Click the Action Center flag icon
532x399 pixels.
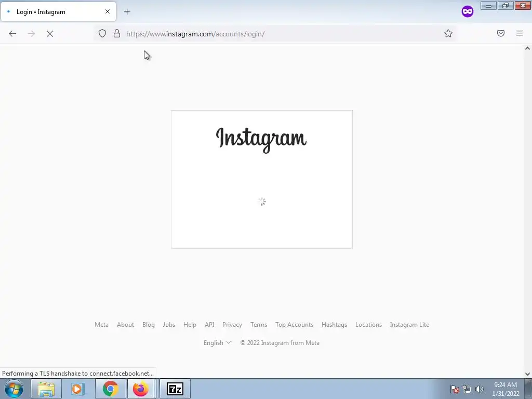pos(455,389)
